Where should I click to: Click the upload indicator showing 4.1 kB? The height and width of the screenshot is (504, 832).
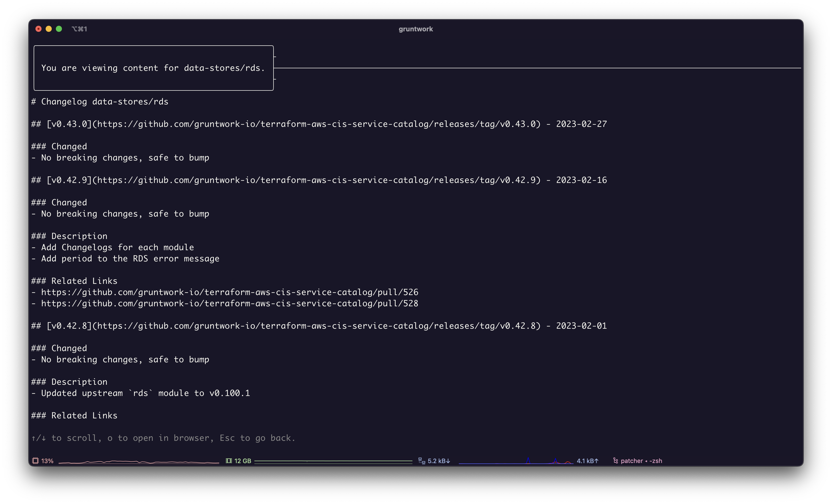(588, 460)
